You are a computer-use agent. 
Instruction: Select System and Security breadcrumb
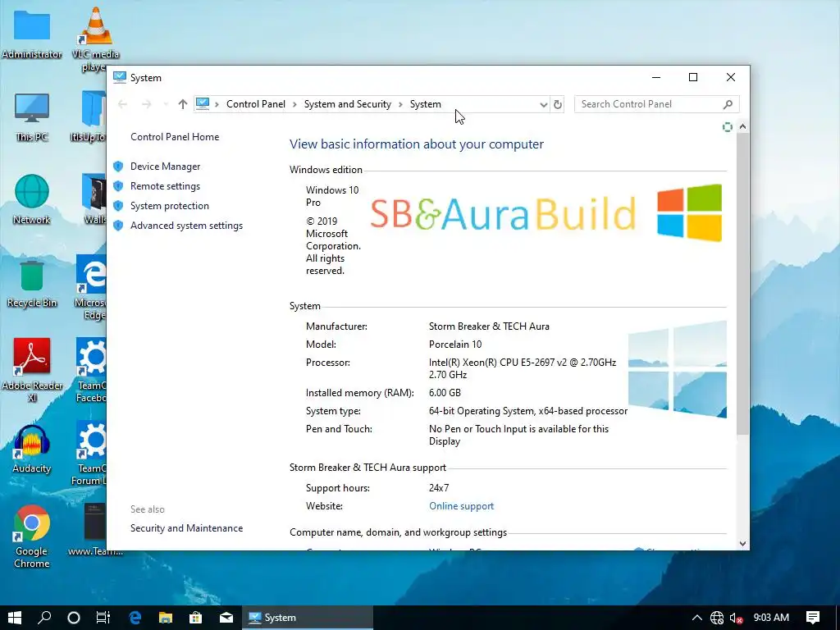tap(348, 104)
